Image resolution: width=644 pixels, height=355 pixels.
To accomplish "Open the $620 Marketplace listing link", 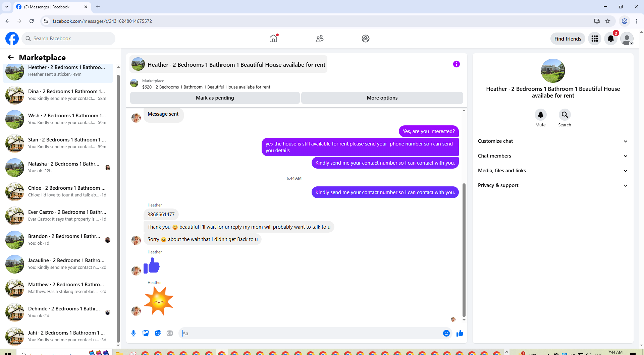I will click(x=206, y=87).
